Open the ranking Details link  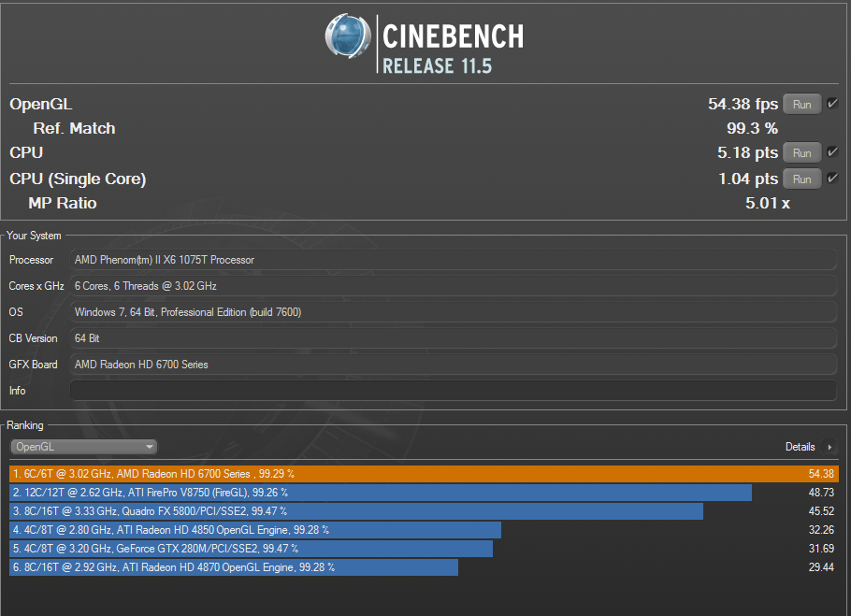click(800, 447)
